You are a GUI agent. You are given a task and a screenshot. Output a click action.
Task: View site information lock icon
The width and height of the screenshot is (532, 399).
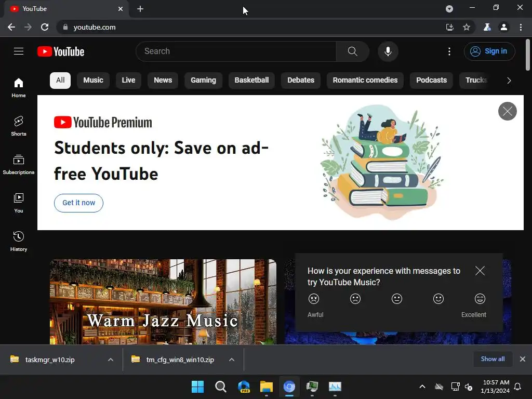click(65, 27)
